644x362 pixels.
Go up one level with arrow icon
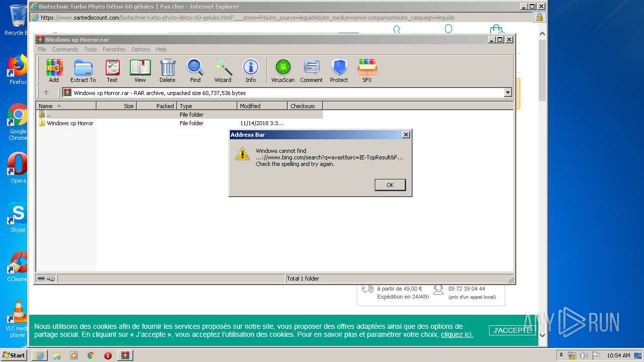46,93
